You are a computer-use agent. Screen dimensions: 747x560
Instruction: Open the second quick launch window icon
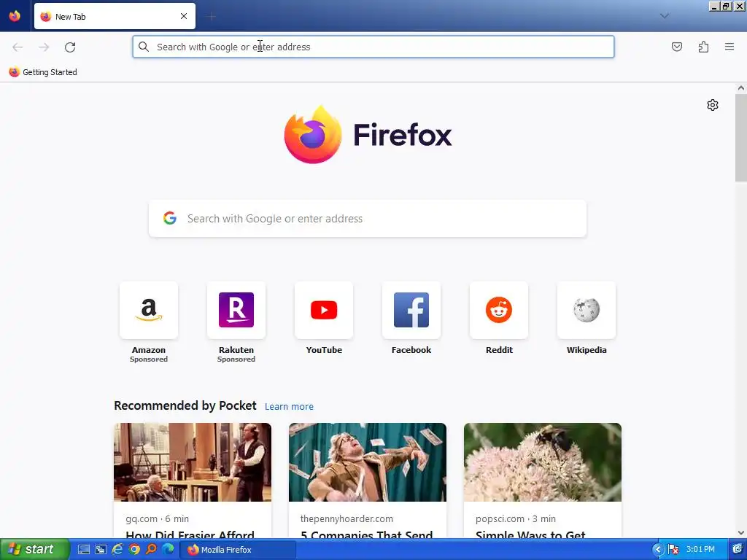point(101,550)
